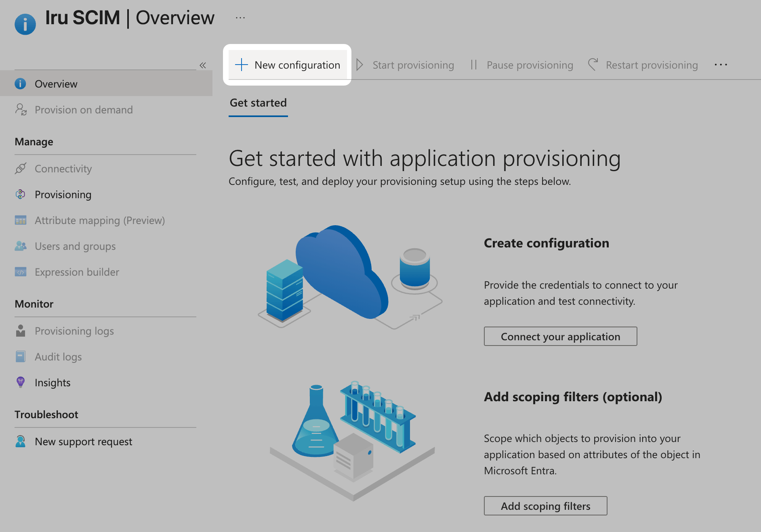Click the Provisioning sync icon
This screenshot has width=761, height=532.
pyautogui.click(x=20, y=194)
